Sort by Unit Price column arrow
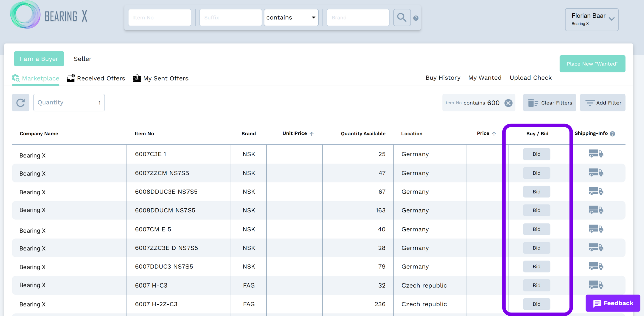 [312, 134]
